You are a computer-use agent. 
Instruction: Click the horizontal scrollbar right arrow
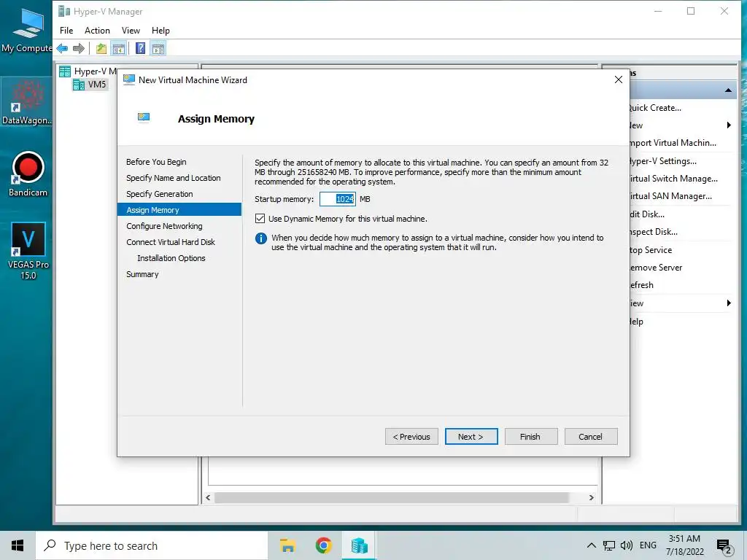coord(591,497)
